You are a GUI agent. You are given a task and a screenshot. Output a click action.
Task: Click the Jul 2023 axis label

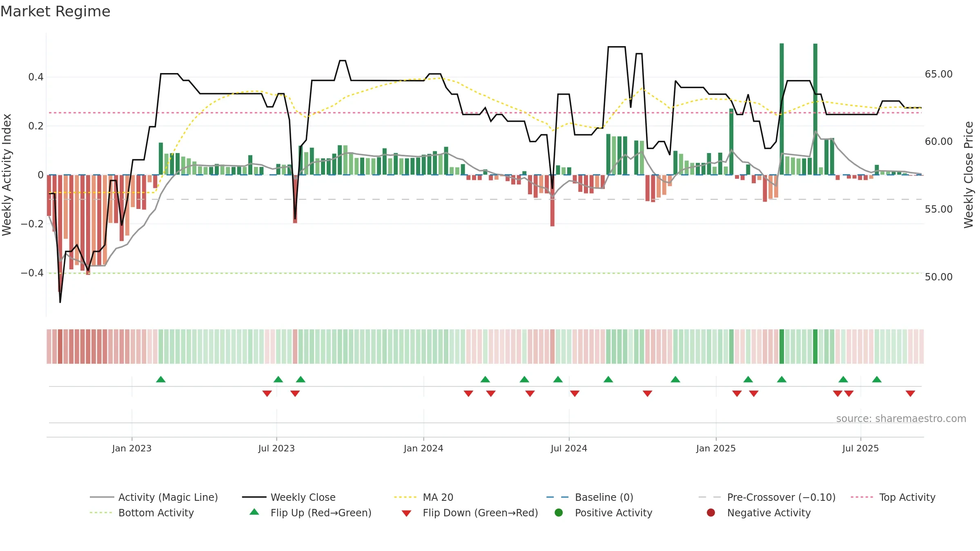(x=276, y=448)
